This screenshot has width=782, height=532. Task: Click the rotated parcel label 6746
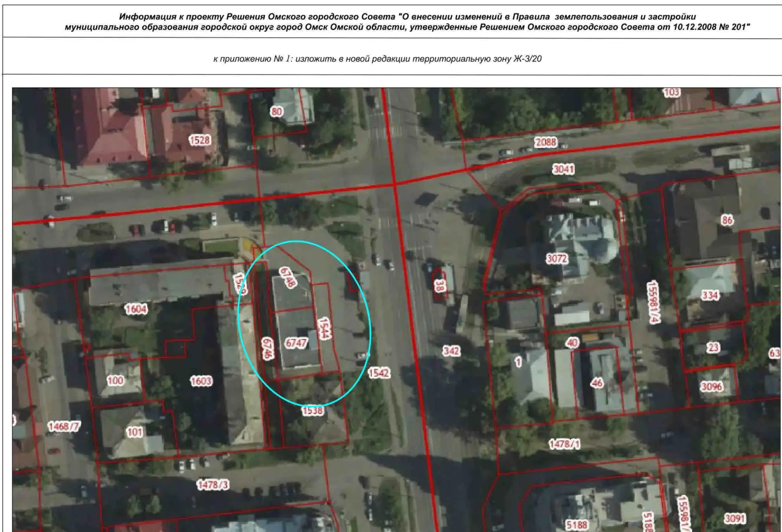[x=267, y=348]
